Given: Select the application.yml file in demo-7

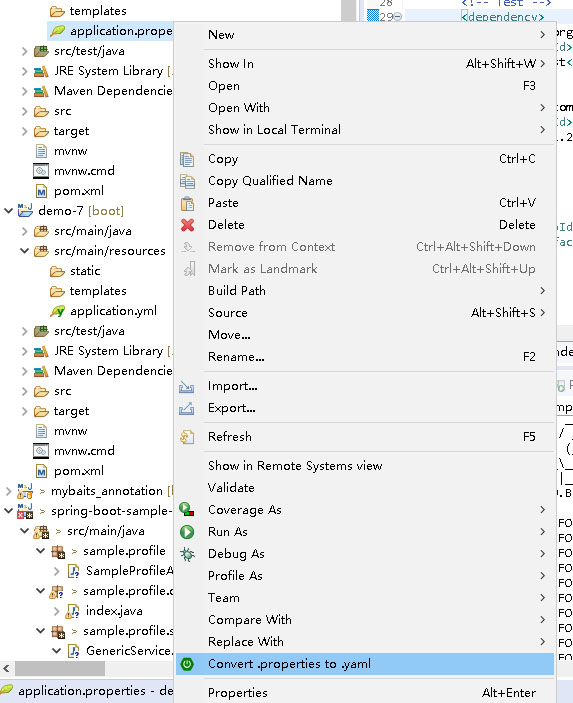Looking at the screenshot, I should point(113,311).
